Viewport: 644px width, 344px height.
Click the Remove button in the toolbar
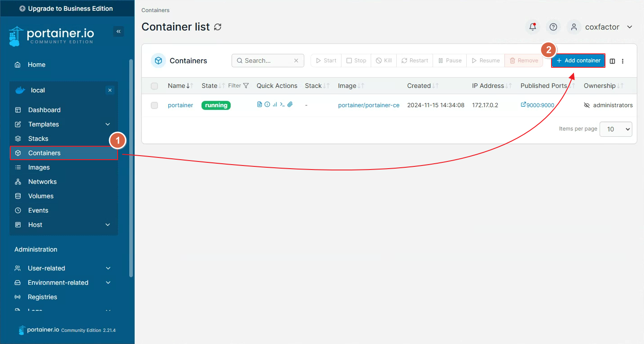[x=524, y=61]
